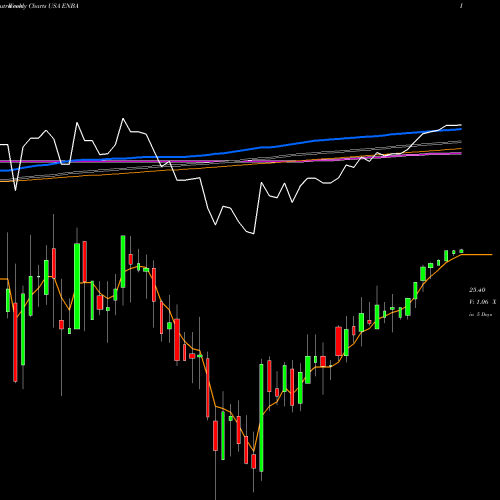Screen dimensions: 500x500
Task: Click the price value 25.40
Action: coord(477,290)
